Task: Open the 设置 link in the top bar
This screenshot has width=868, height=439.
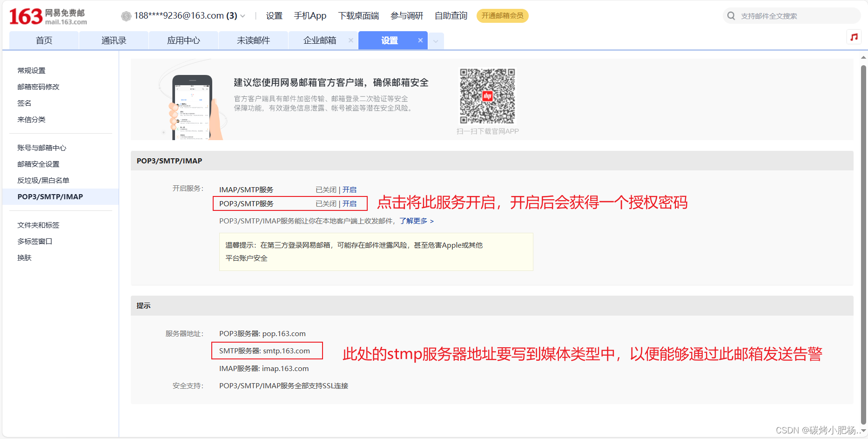Action: 274,16
